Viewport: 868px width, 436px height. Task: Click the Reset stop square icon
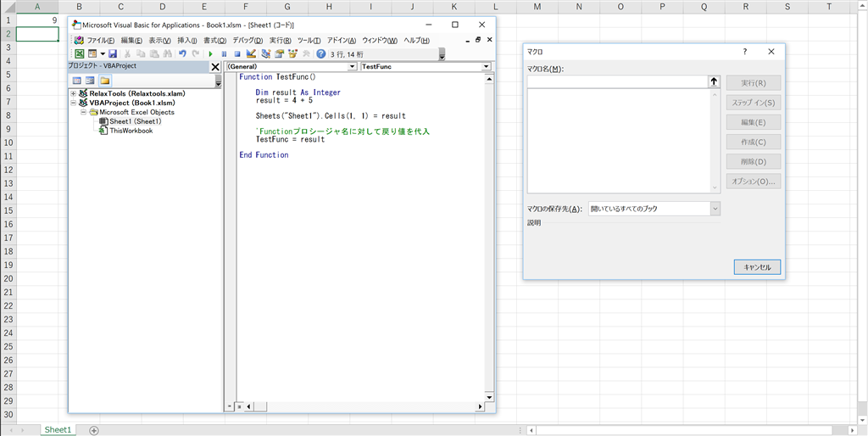(x=237, y=53)
